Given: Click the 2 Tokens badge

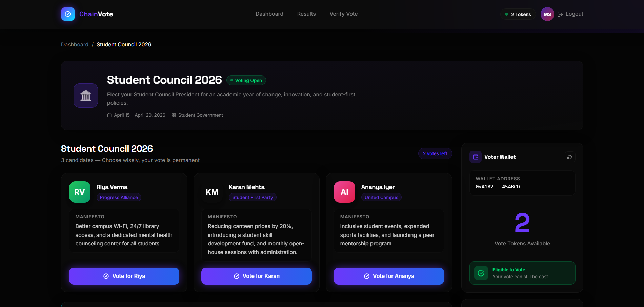Looking at the screenshot, I should click(x=518, y=14).
